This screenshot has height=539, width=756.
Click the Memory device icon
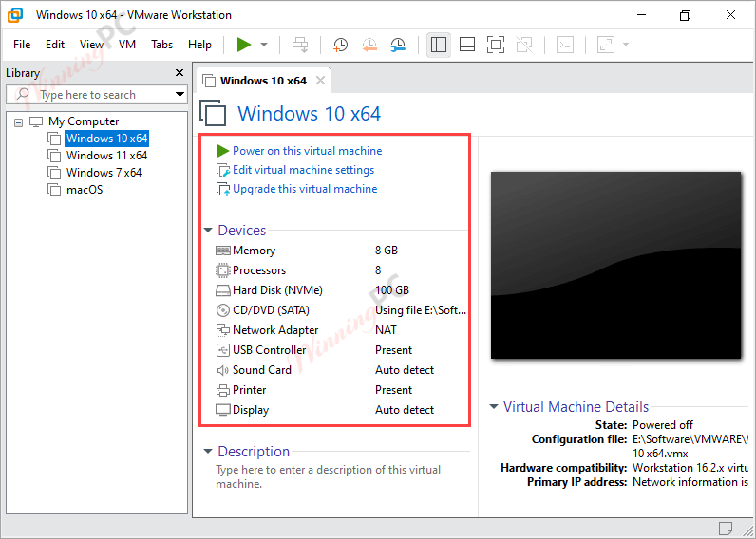(x=223, y=251)
